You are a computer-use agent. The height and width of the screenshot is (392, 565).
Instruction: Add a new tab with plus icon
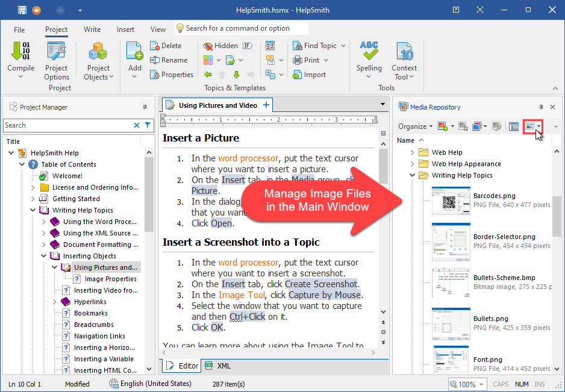tap(266, 105)
